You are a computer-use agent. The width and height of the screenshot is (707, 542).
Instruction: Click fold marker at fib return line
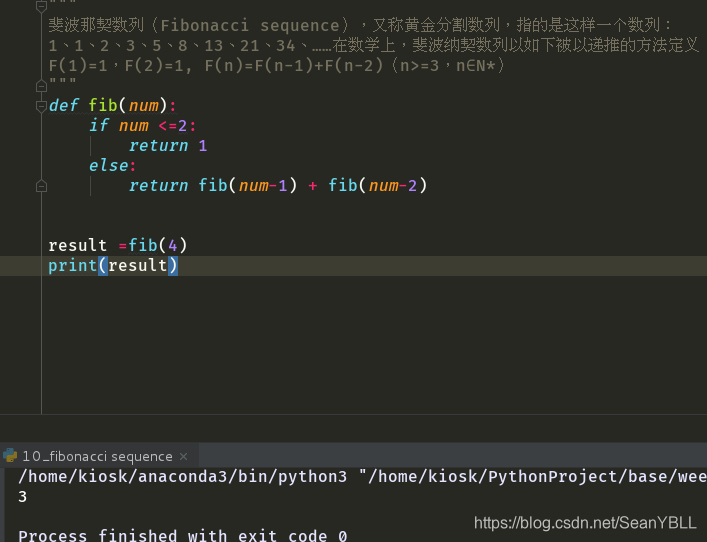tap(41, 186)
